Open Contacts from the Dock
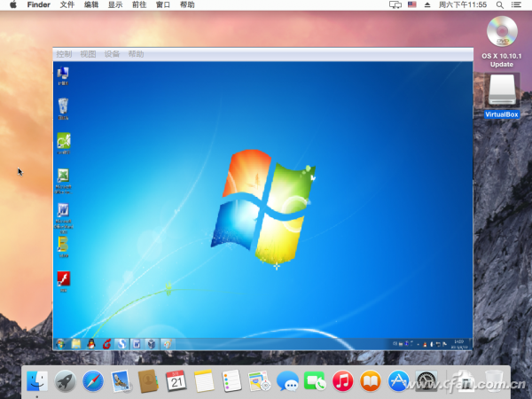532x399 pixels. (148, 380)
